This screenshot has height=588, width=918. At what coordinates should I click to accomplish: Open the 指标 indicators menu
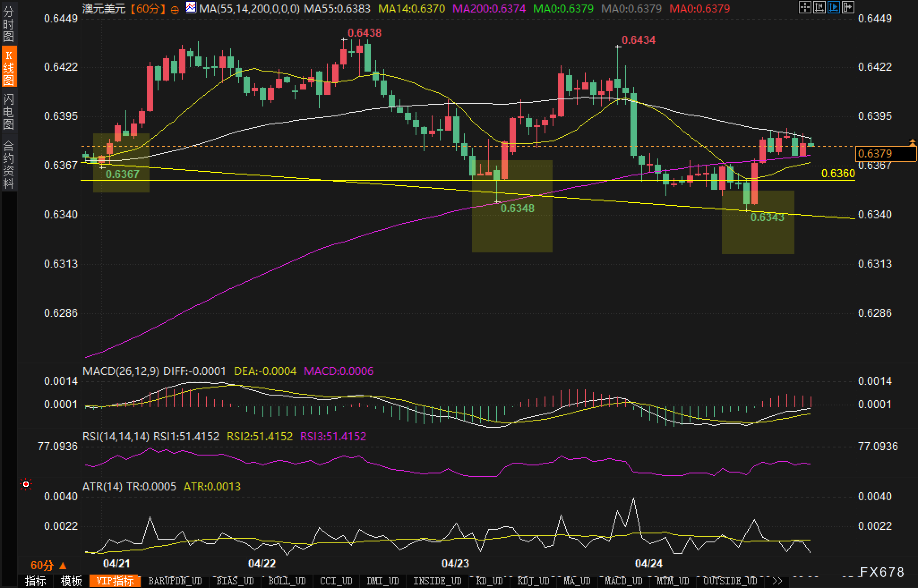(x=35, y=581)
